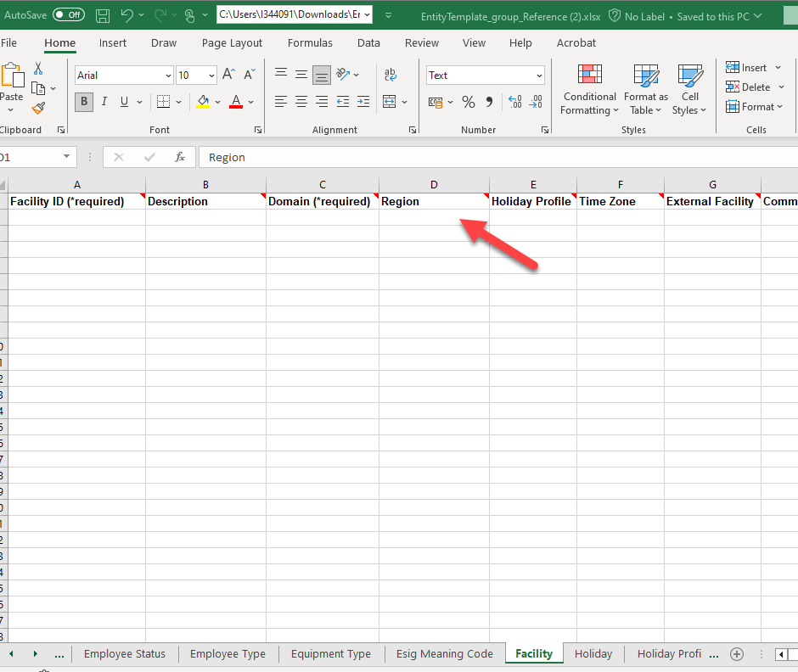Open Cell Styles gallery
Viewport: 798px width, 672px height.
[x=689, y=90]
